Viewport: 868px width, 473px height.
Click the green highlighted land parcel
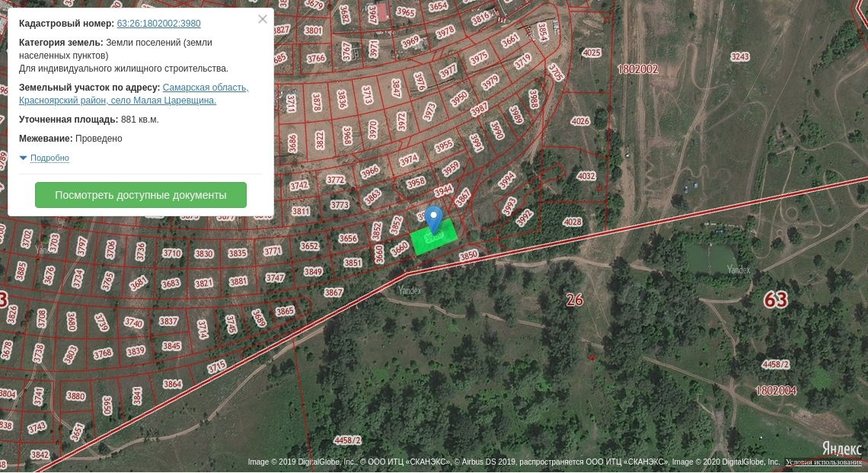pyautogui.click(x=435, y=238)
